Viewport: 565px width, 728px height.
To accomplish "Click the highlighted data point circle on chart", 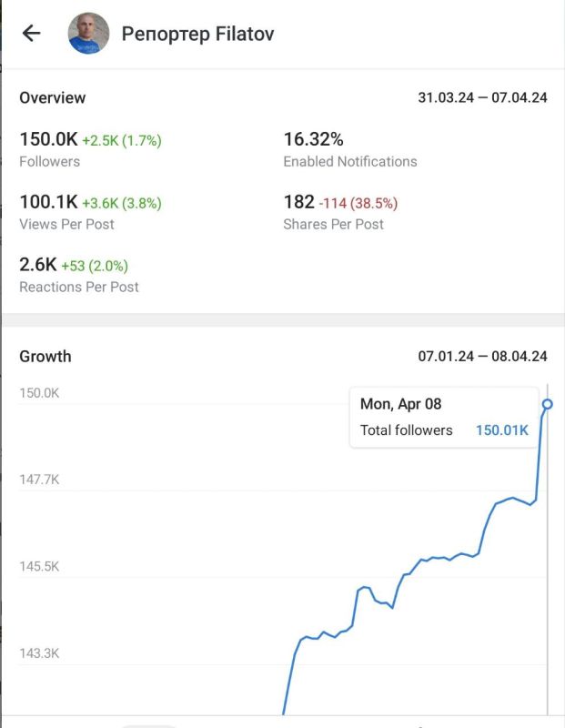I will tap(547, 404).
